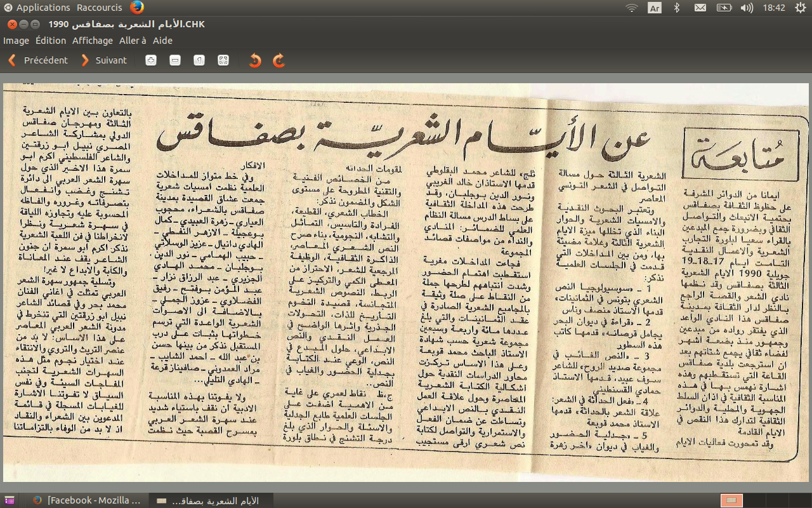Open the Aide menu
The width and height of the screenshot is (812, 508).
[x=162, y=41]
